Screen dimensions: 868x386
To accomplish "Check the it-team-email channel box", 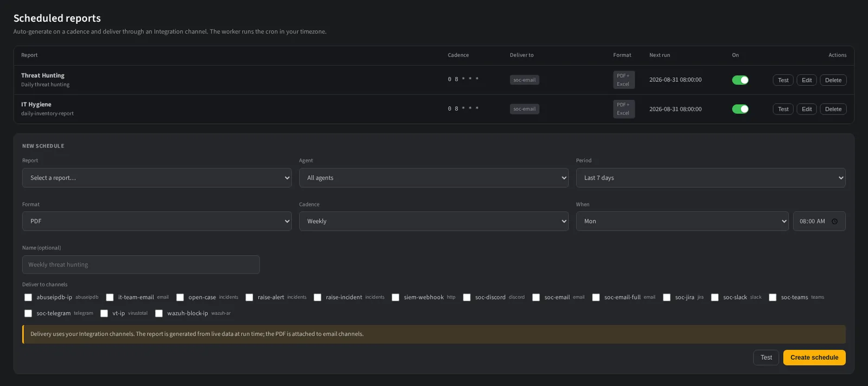I will (110, 298).
